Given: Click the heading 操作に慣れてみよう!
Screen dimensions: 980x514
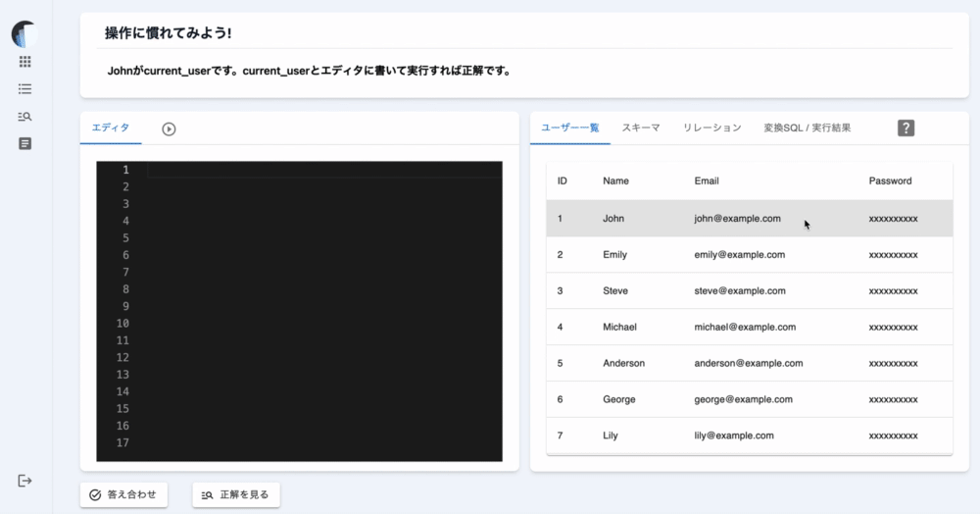Looking at the screenshot, I should pyautogui.click(x=169, y=33).
